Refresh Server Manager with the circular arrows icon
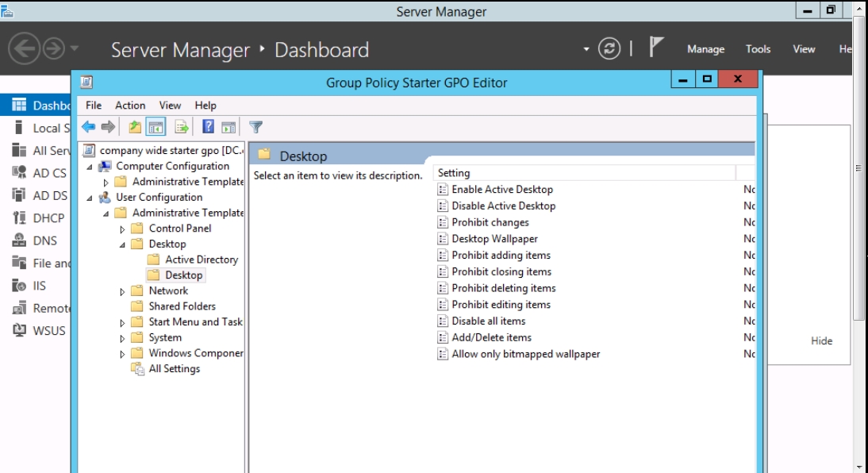 pyautogui.click(x=609, y=48)
